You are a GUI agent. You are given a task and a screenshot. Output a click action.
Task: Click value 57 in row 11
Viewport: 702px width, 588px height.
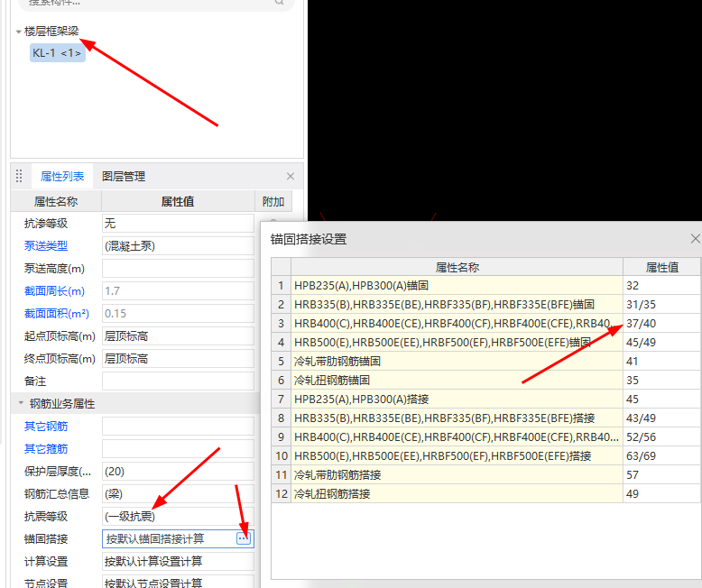[x=661, y=474]
